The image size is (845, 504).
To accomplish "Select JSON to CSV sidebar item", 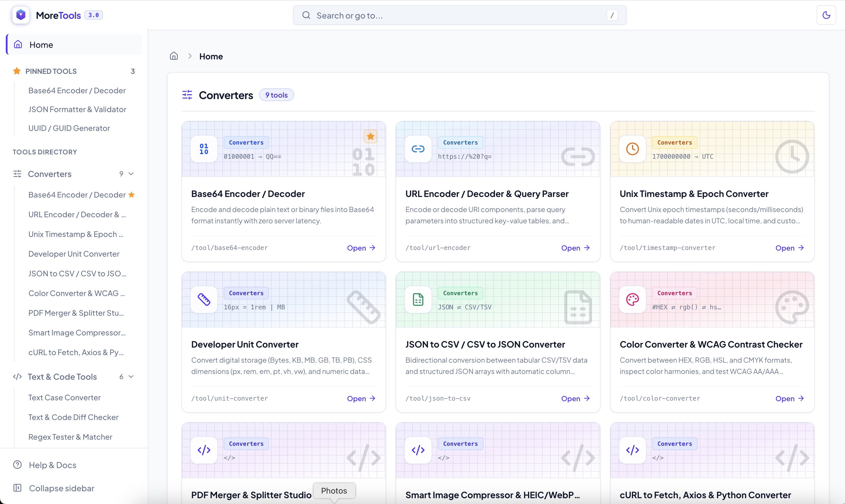I will [77, 274].
